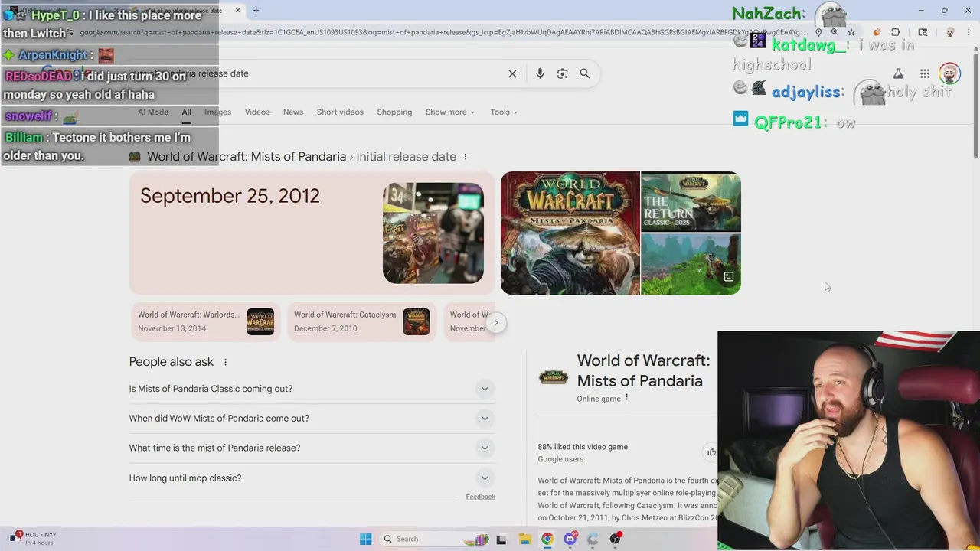Show next related expansions with the arrow
Viewport: 980px width, 551px height.
[496, 322]
